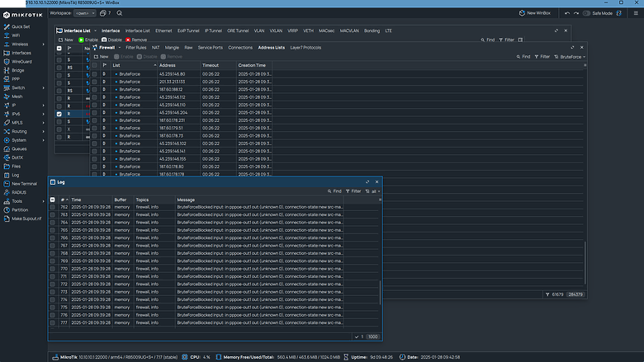Uncheck the selected R row in Interface List
The height and width of the screenshot is (362, 644).
pos(59,114)
